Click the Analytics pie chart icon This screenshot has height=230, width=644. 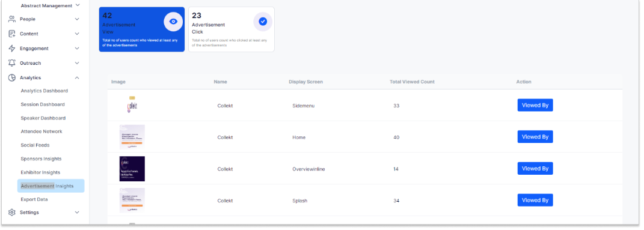point(12,77)
